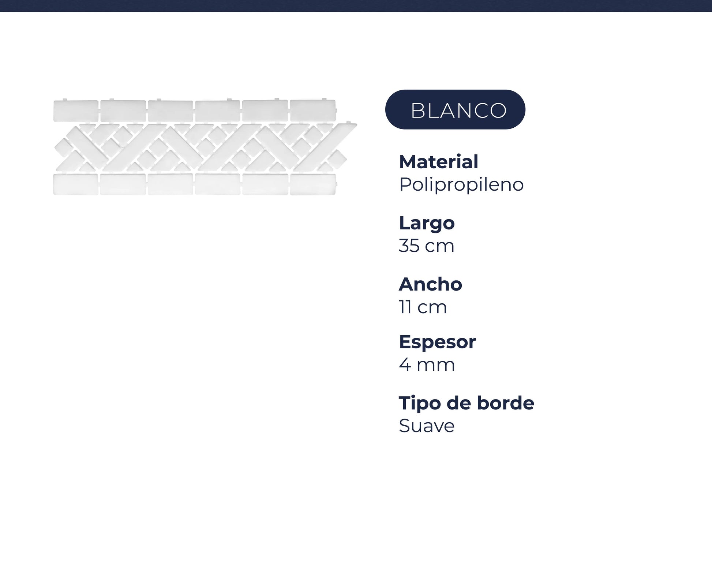Screen dimensions: 712x588
Task: Click the dark navy bar at top
Action: tap(356, 5)
